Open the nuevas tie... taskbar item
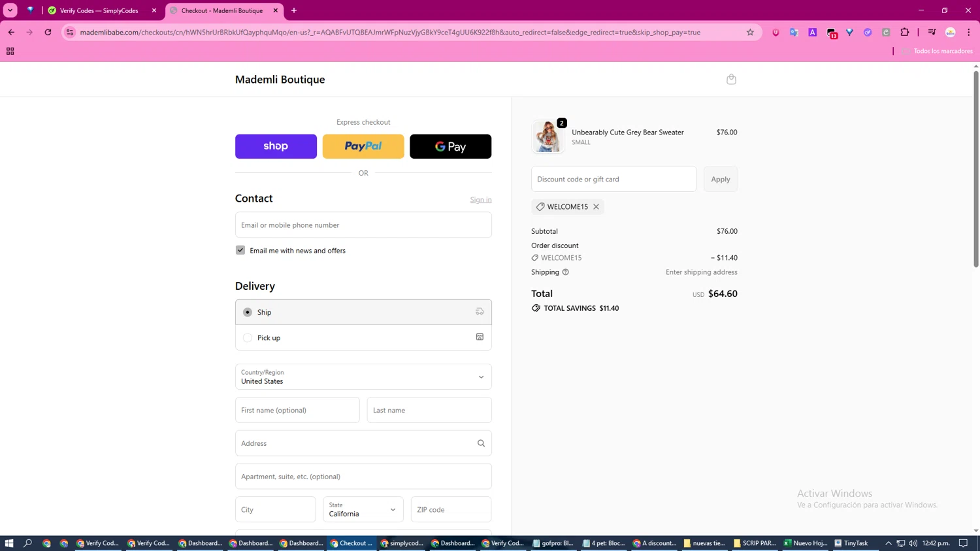The width and height of the screenshot is (980, 551). (704, 543)
